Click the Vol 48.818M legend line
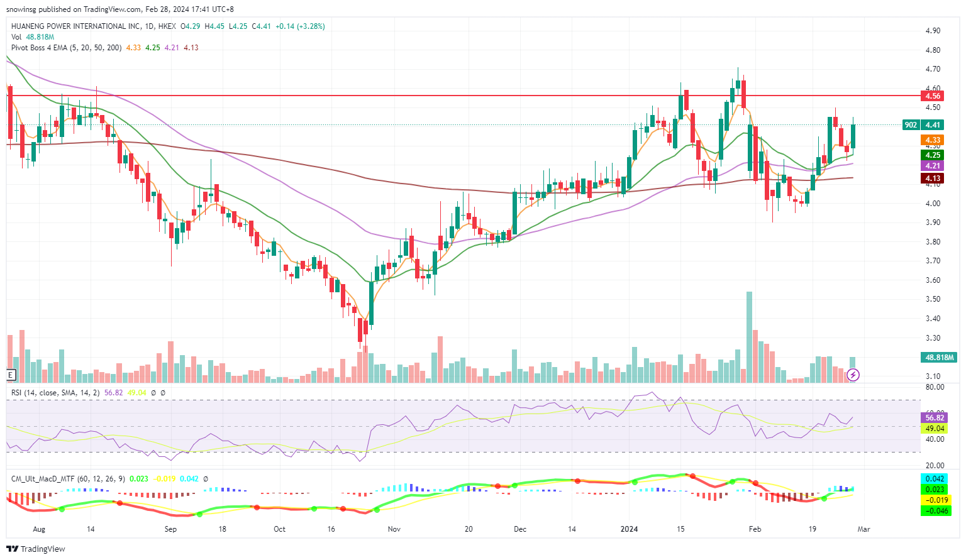Image resolution: width=966 pixels, height=560 pixels. coord(33,37)
